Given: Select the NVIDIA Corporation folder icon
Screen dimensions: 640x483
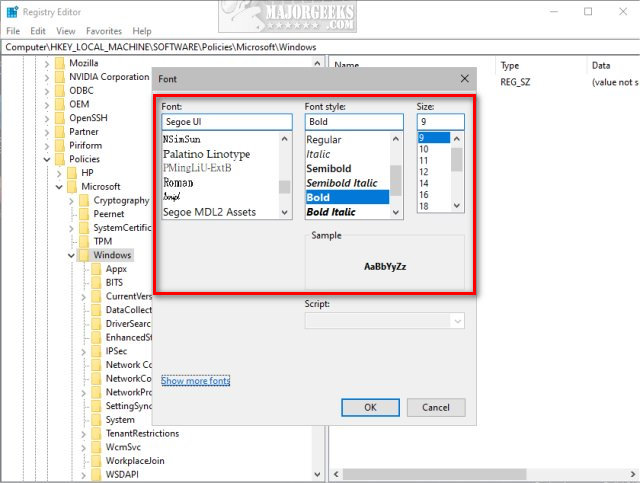Looking at the screenshot, I should coord(60,77).
